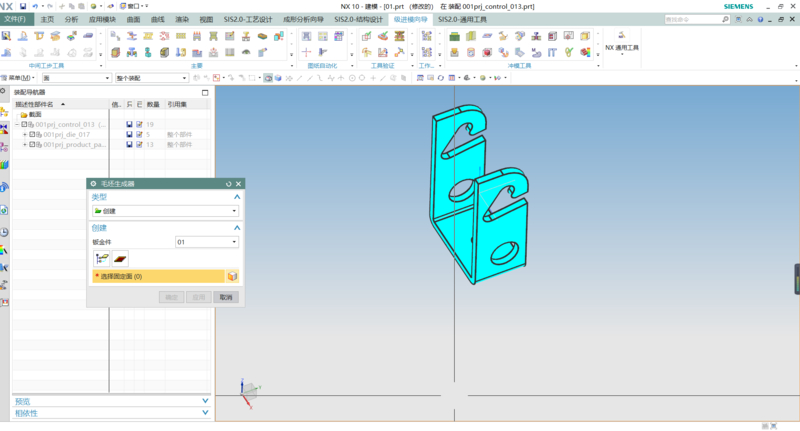Toggle the checkbox of 001prj_product_pa...
This screenshot has height=431, width=800.
click(32, 145)
